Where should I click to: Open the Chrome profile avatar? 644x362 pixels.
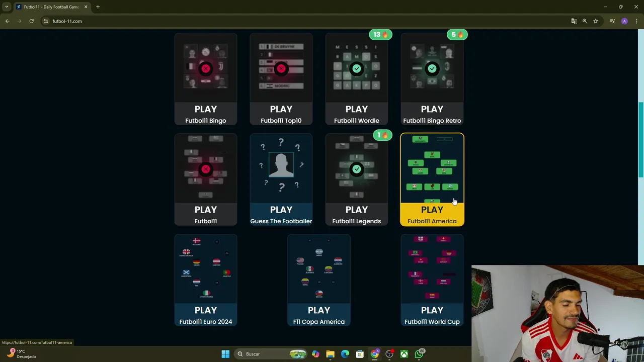click(x=624, y=21)
